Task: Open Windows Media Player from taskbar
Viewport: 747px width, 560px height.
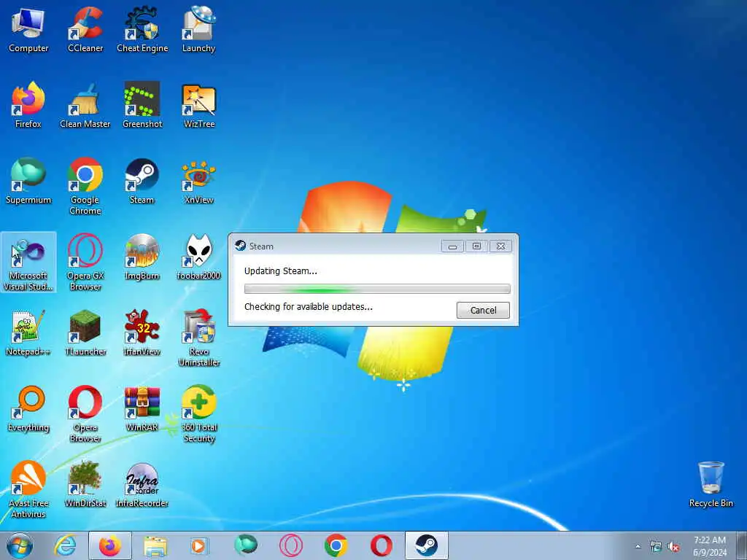Action: pyautogui.click(x=198, y=546)
